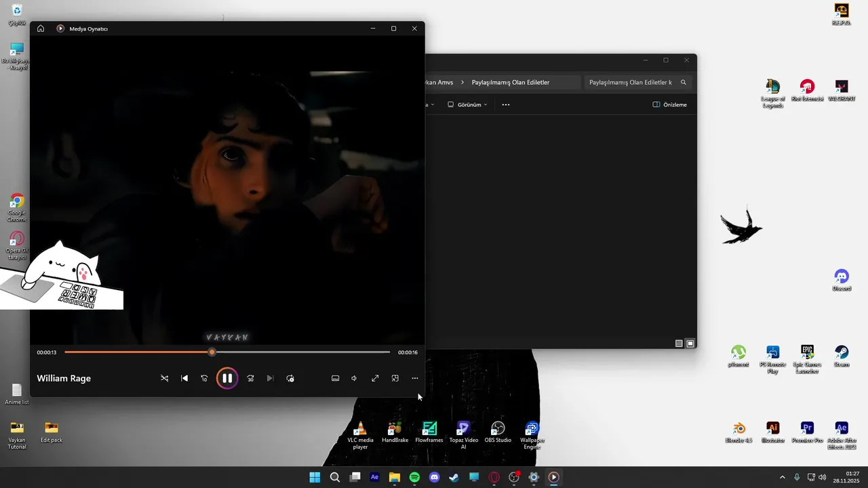Open the volume control in Media Player
The image size is (868, 488).
(x=354, y=378)
